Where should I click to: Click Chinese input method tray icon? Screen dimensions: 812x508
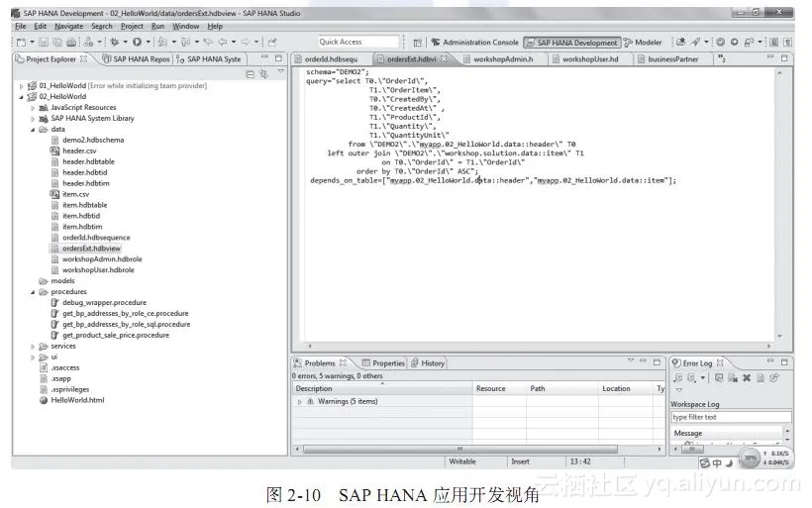tap(717, 463)
